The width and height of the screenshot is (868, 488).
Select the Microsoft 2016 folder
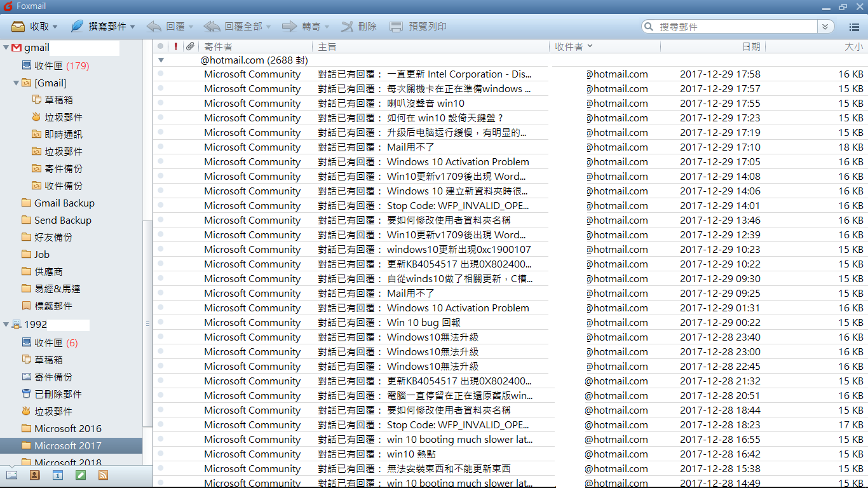point(61,428)
